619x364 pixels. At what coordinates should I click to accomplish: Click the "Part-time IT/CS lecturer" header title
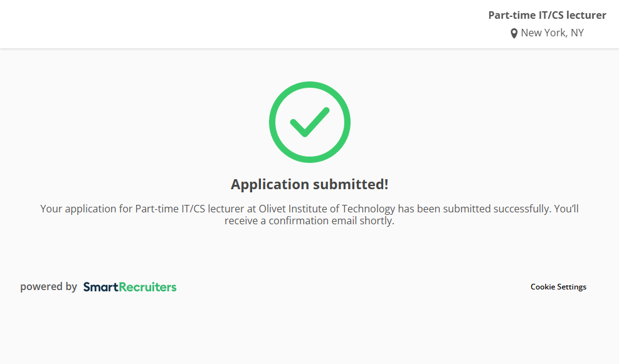point(547,15)
